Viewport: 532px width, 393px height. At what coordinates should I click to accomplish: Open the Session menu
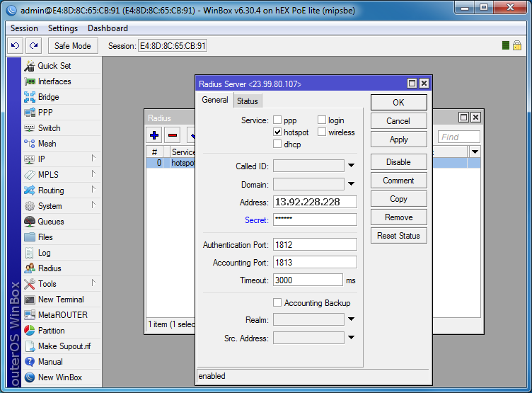coord(24,28)
